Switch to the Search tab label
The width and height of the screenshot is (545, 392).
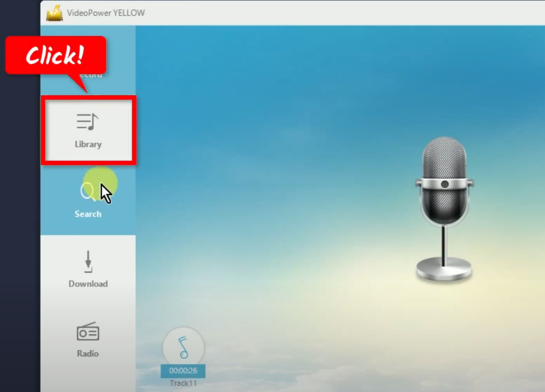pos(88,214)
